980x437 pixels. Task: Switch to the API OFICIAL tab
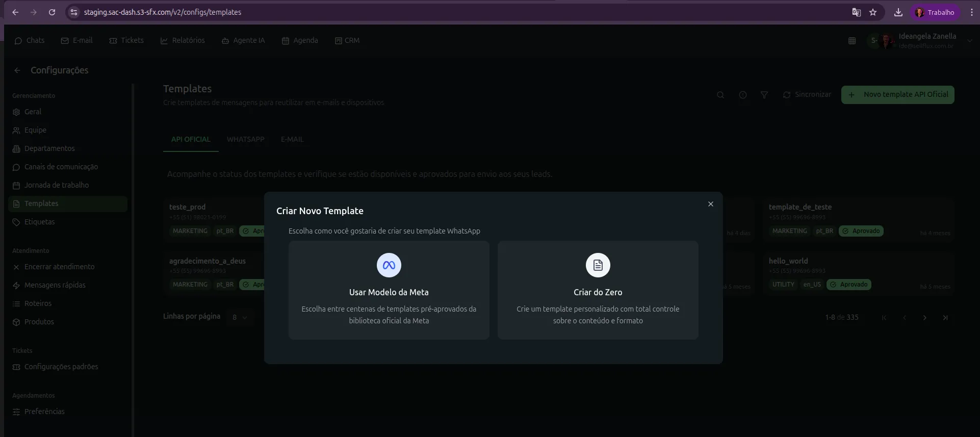191,139
